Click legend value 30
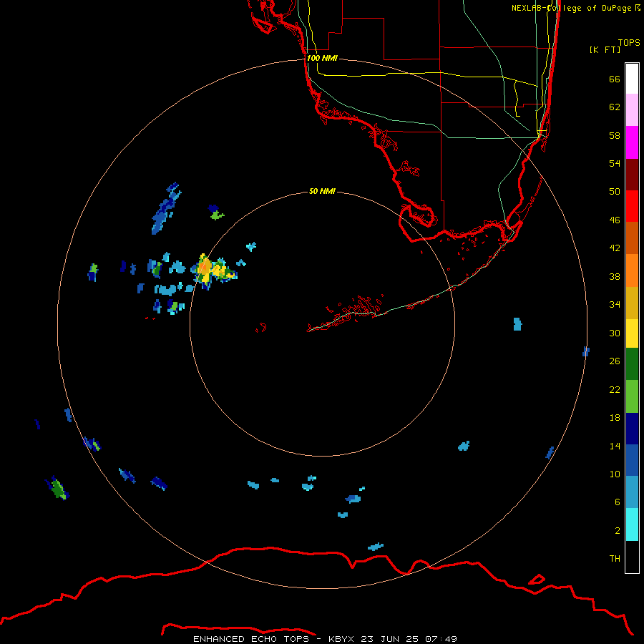The height and width of the screenshot is (644, 644). point(615,333)
